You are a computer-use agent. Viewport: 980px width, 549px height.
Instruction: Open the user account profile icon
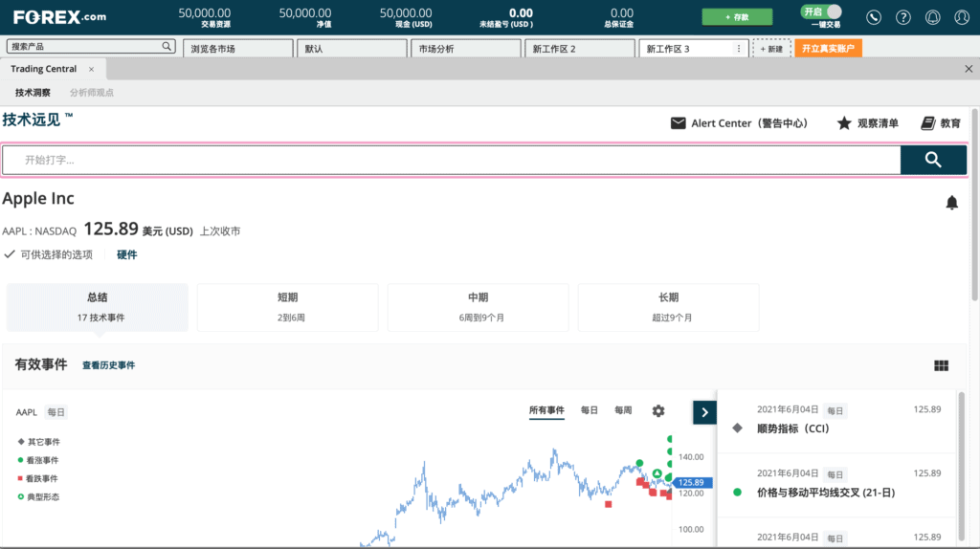[x=962, y=17]
